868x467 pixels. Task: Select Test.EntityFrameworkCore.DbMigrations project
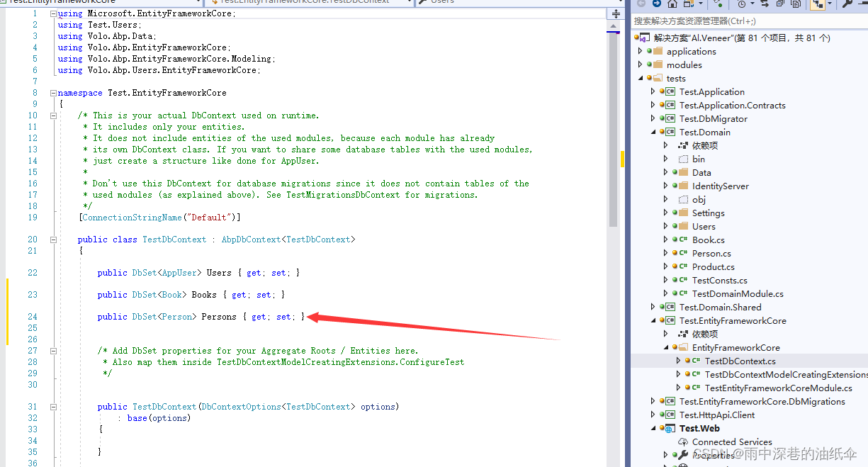(762, 401)
